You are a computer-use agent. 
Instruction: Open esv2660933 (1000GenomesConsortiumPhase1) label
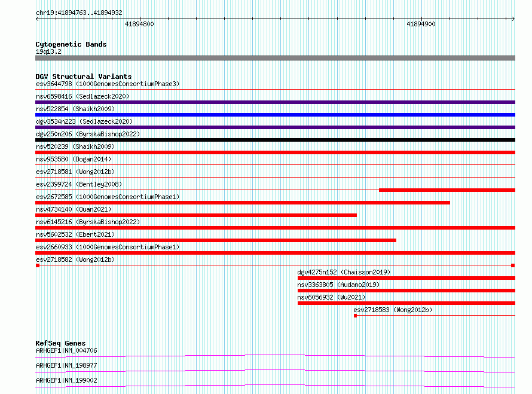(x=108, y=247)
